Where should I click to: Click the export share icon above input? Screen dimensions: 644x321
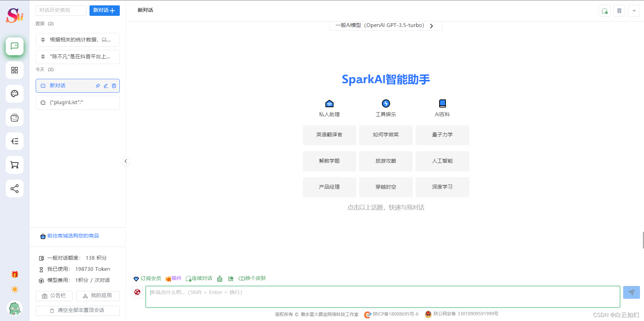coord(231,279)
